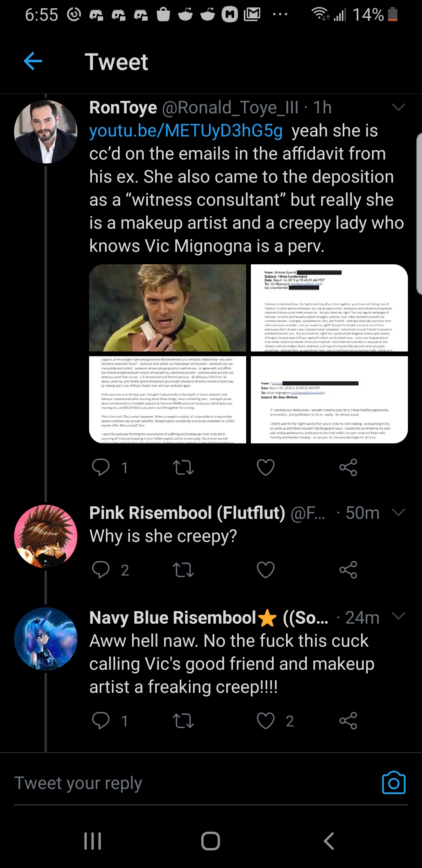Like the 'Why is she creepy?' tweet
Screen dimensions: 422x868
266,570
